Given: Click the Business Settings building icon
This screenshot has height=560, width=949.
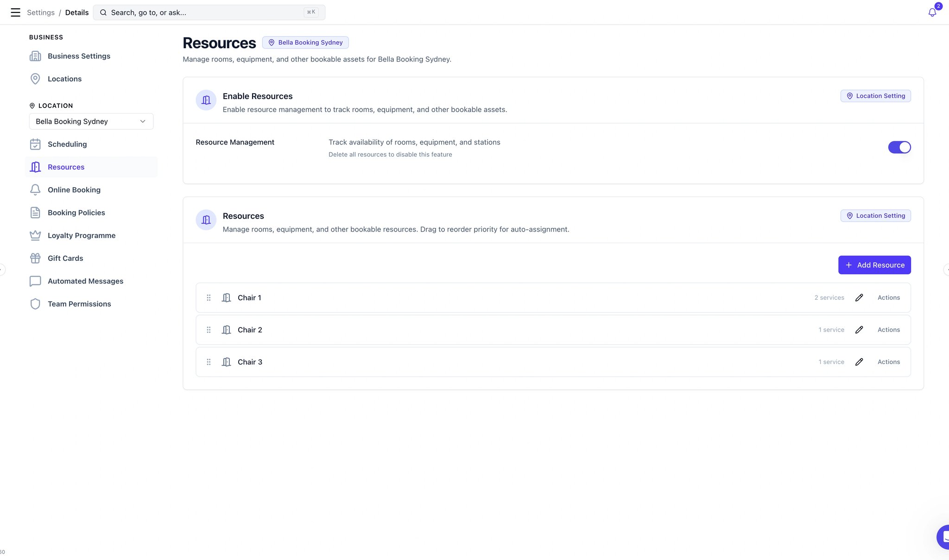Looking at the screenshot, I should [35, 56].
